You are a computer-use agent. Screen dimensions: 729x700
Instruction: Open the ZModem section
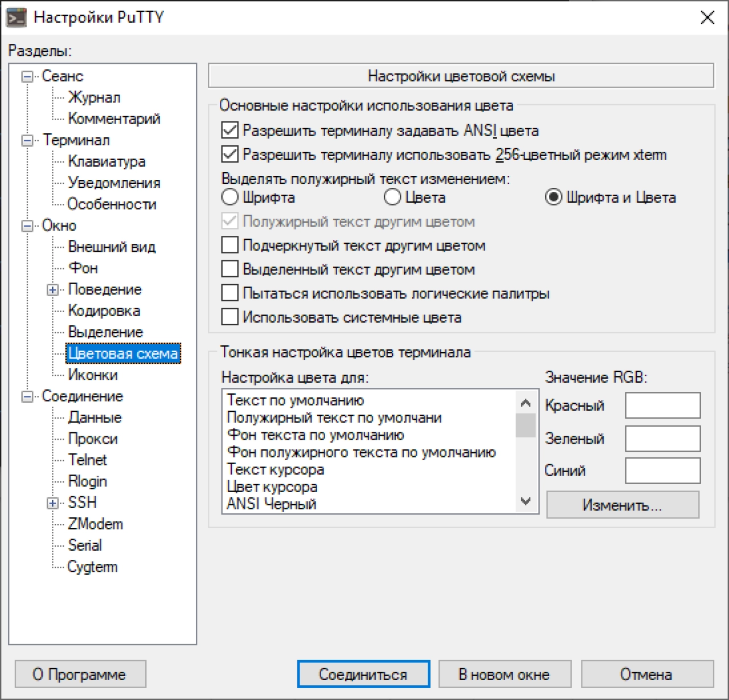point(95,524)
